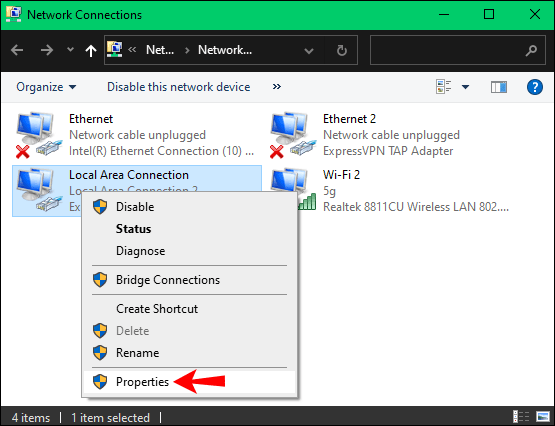Click the change view layout icon
The width and height of the screenshot is (555, 426).
tap(444, 87)
